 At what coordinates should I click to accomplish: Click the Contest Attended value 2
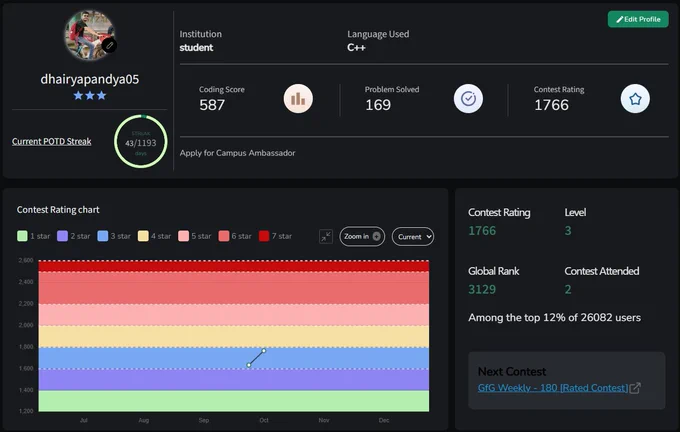[568, 289]
